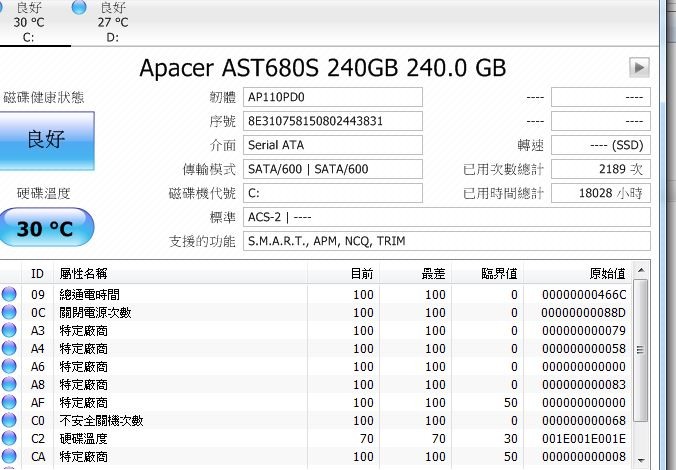Click the attribute list scroll up arrow
This screenshot has height=470, width=676.
click(x=641, y=270)
